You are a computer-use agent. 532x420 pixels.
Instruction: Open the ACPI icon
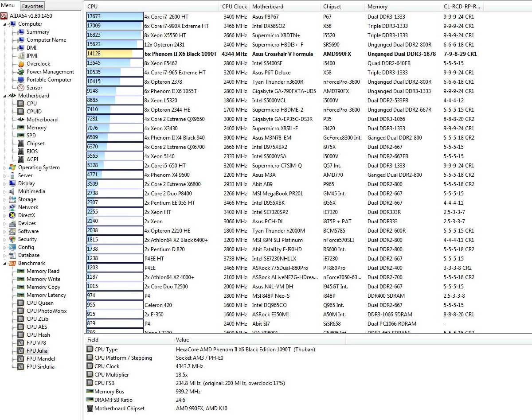pos(21,159)
